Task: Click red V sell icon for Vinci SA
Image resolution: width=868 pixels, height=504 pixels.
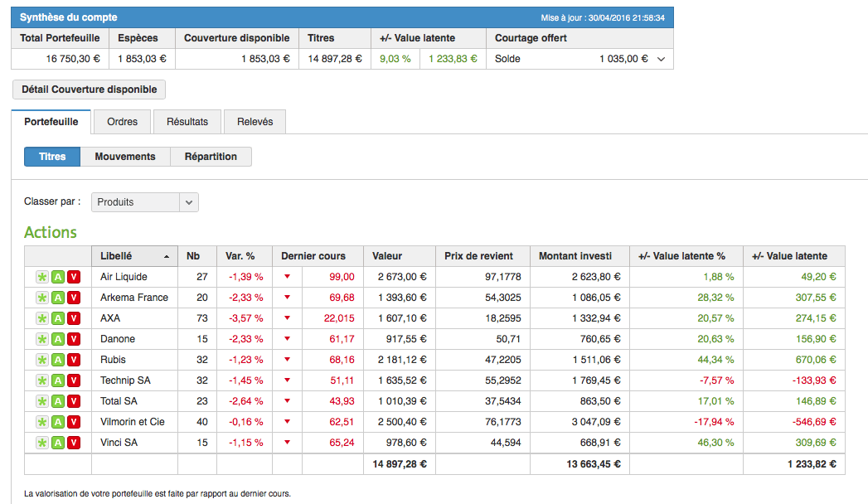Action: (x=74, y=443)
